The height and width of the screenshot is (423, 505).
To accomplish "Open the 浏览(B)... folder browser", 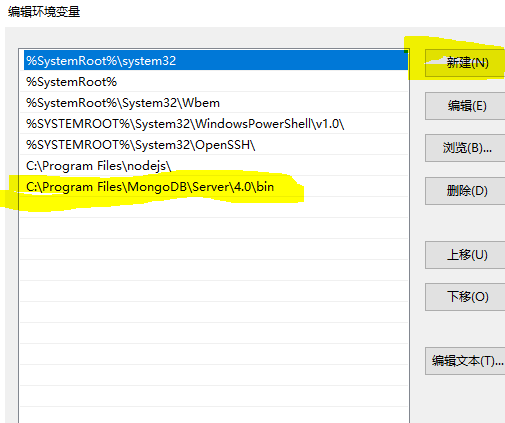I will click(x=465, y=148).
